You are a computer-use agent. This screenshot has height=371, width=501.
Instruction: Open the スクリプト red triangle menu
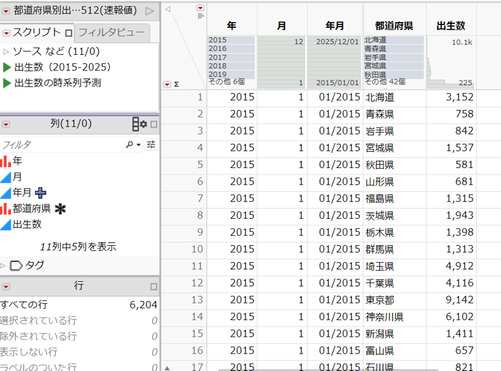pos(6,33)
